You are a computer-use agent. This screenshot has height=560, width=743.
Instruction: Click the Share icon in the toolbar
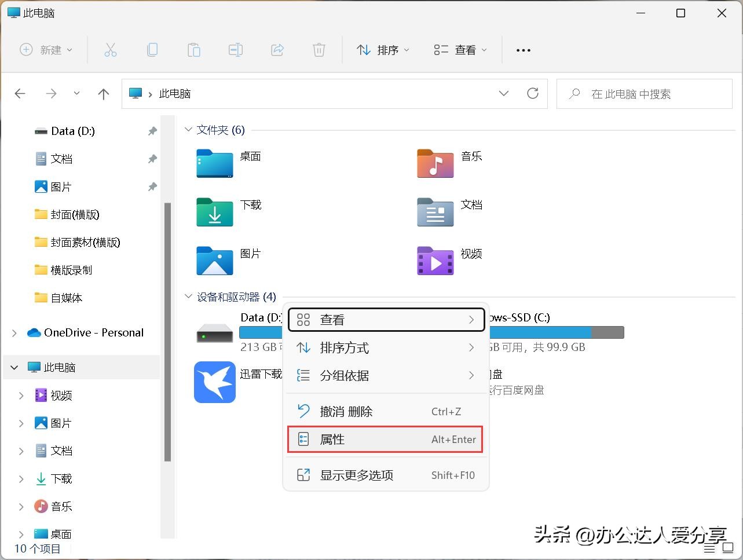[x=277, y=50]
